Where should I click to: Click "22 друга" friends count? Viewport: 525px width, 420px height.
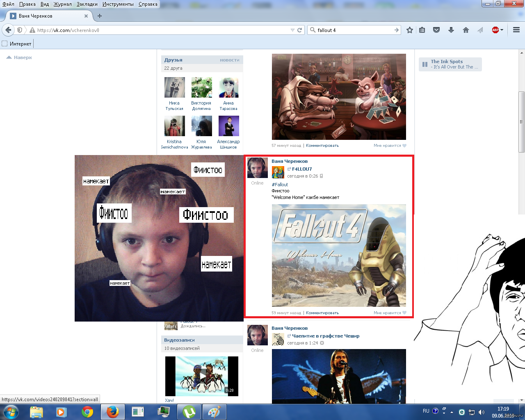coord(173,68)
